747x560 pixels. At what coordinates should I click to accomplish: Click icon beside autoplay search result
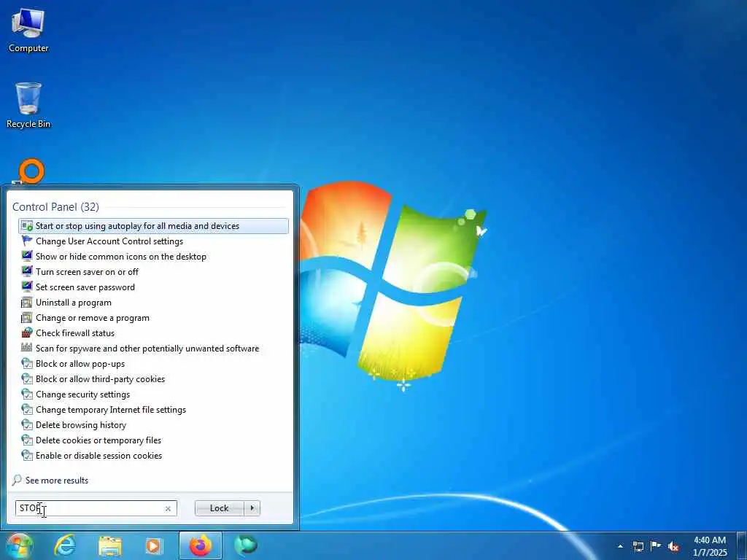(x=27, y=226)
